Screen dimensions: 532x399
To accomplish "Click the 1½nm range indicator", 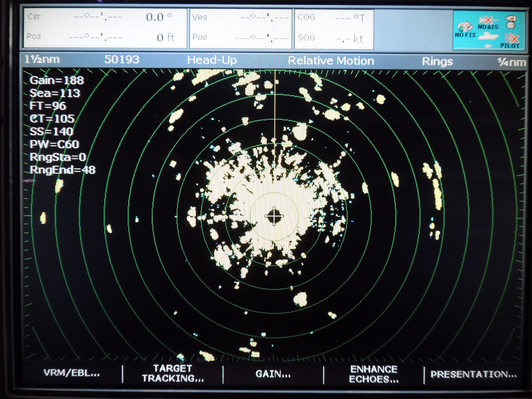I will coord(42,59).
